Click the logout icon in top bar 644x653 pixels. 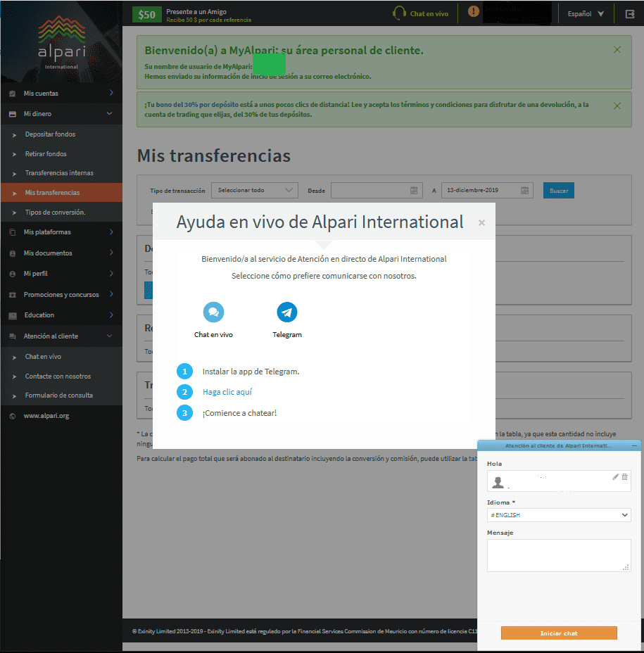[629, 13]
